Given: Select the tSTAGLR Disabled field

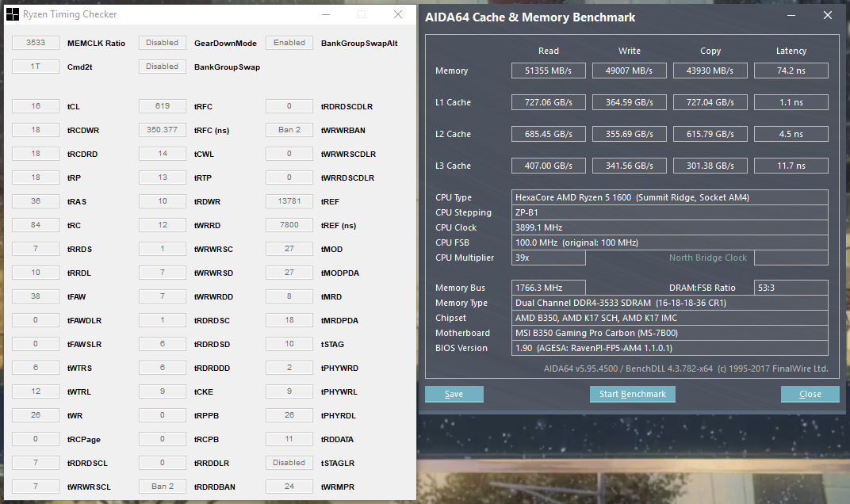Looking at the screenshot, I should point(289,463).
